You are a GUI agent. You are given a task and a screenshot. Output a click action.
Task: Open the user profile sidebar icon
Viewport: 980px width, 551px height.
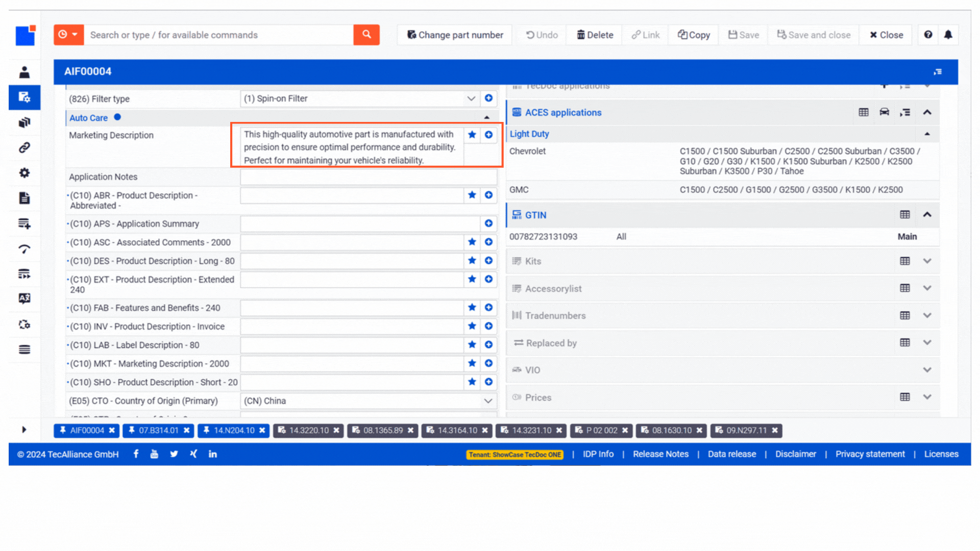[x=24, y=72]
